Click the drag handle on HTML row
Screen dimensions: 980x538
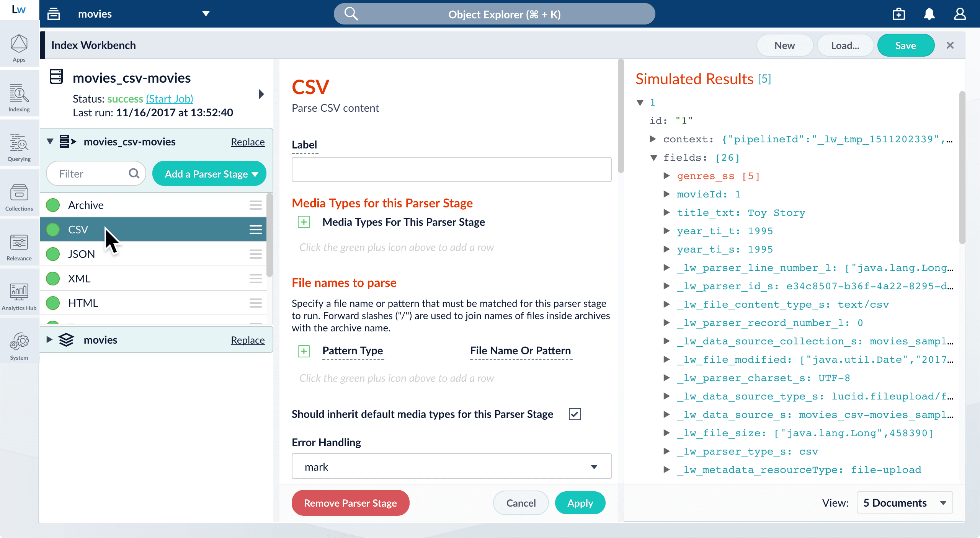coord(255,303)
